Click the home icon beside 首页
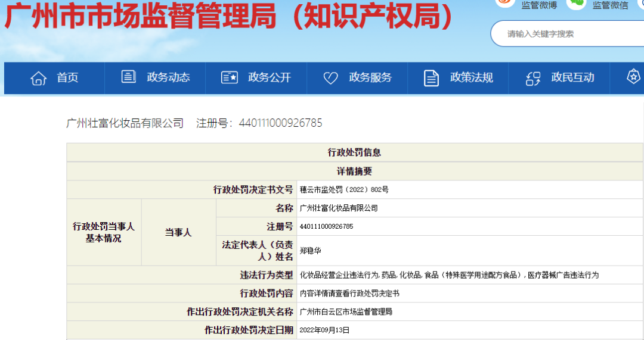 point(39,78)
